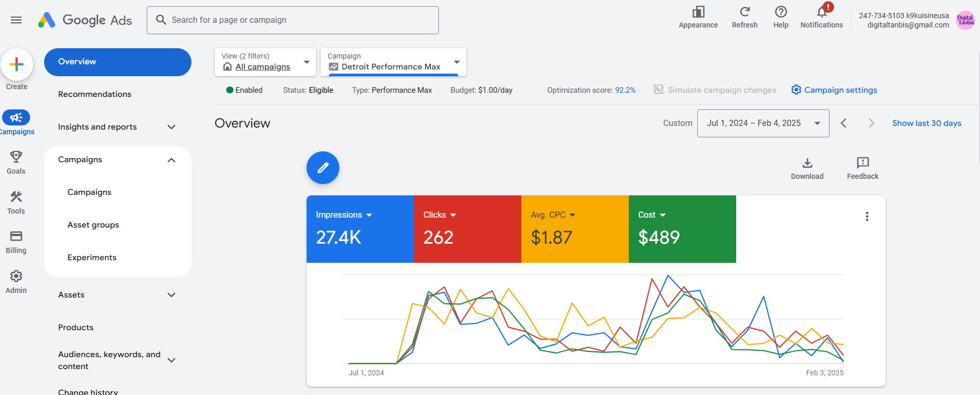Go to Billing in sidebar
The image size is (980, 395).
(16, 237)
